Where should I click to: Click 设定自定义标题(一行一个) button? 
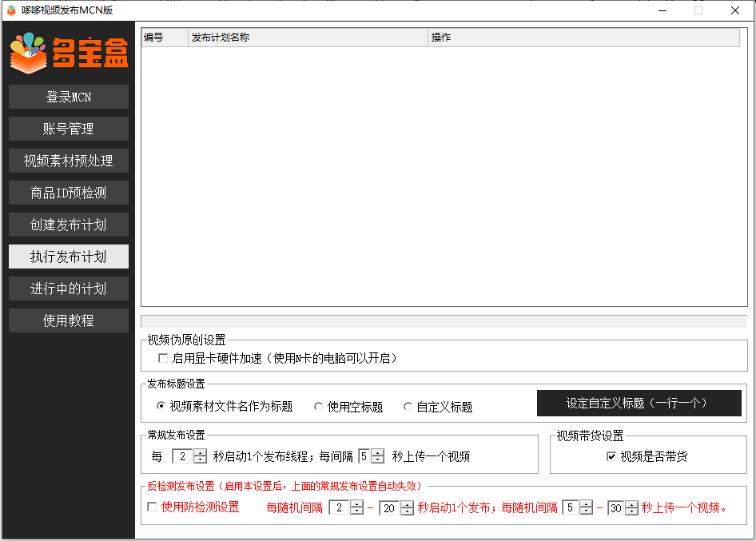(x=639, y=403)
